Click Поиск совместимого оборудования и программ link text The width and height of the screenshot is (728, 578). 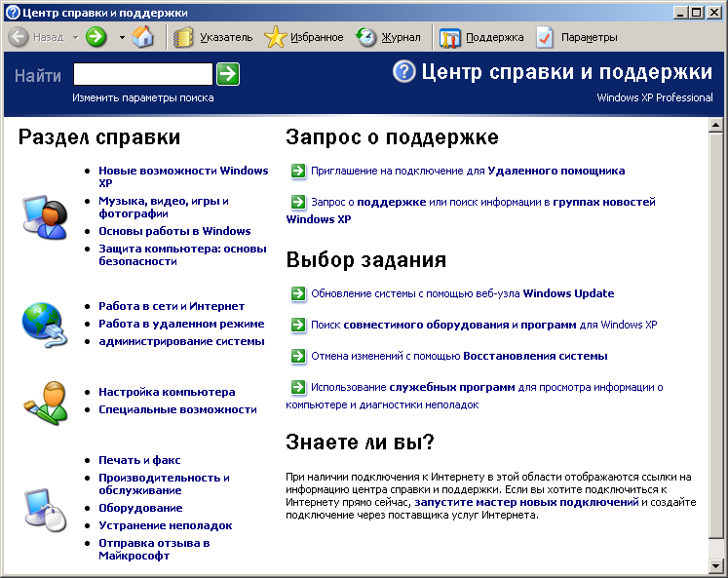pos(484,325)
